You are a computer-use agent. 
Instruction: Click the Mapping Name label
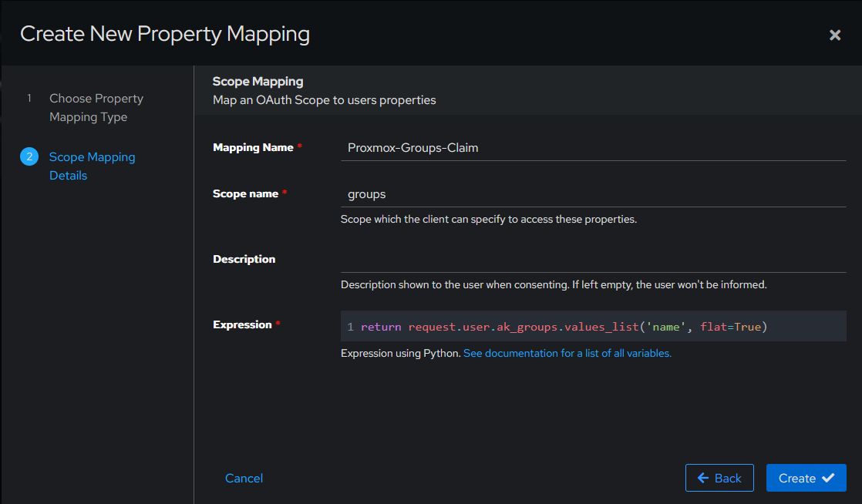pos(253,147)
